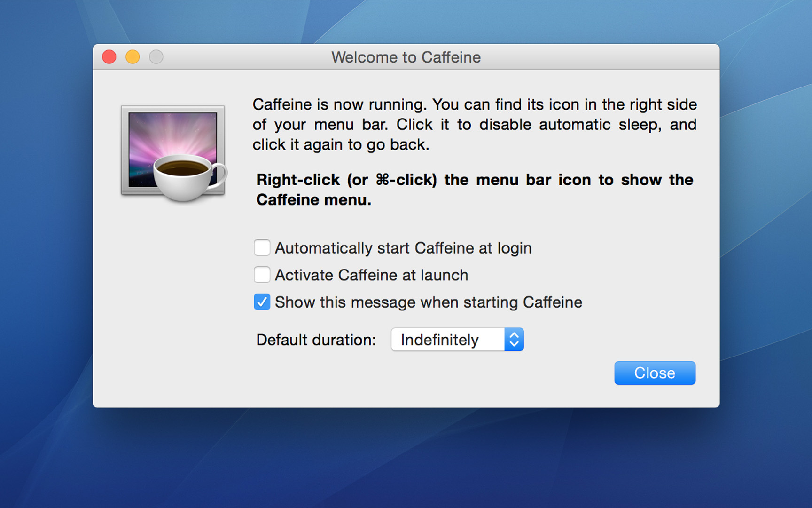The width and height of the screenshot is (812, 508).
Task: Select the Indefinitely value field
Action: [x=439, y=339]
